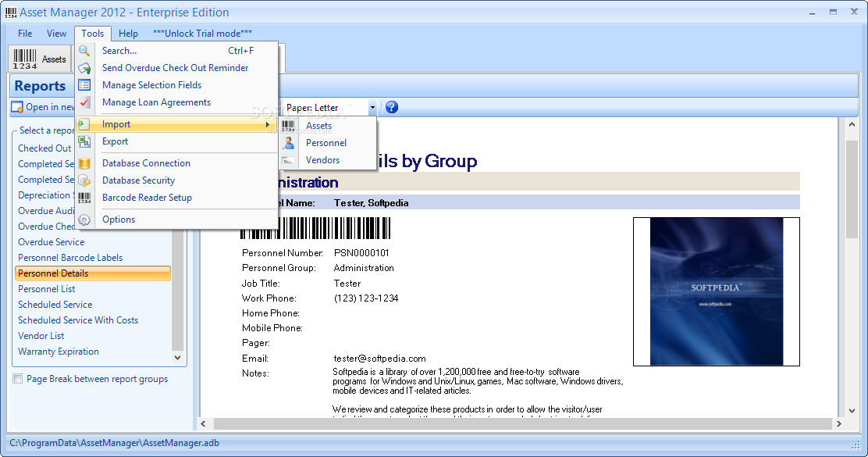The width and height of the screenshot is (868, 457).
Task: Select the Depreciation report
Action: click(44, 195)
